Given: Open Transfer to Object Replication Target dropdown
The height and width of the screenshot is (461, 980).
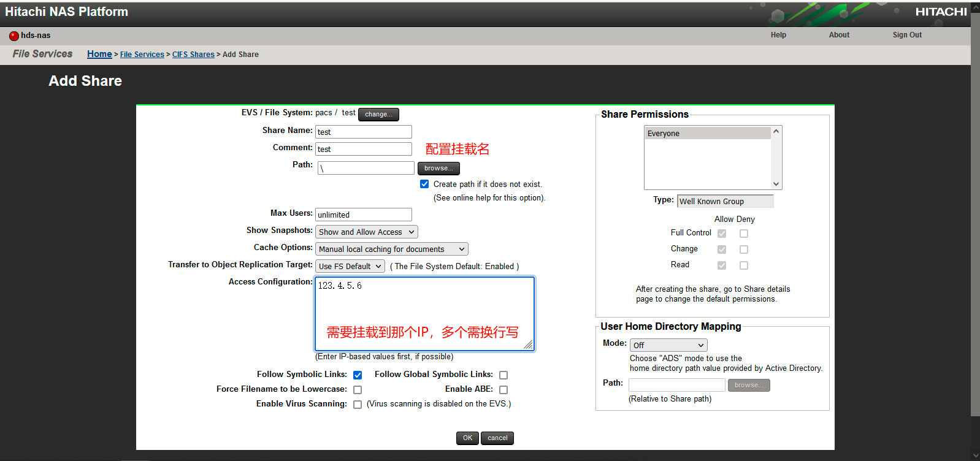Looking at the screenshot, I should tap(350, 266).
